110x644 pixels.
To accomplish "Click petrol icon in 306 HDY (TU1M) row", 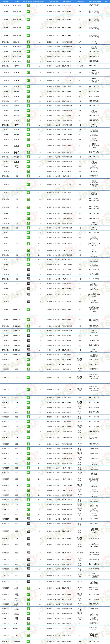I will [28, 364].
